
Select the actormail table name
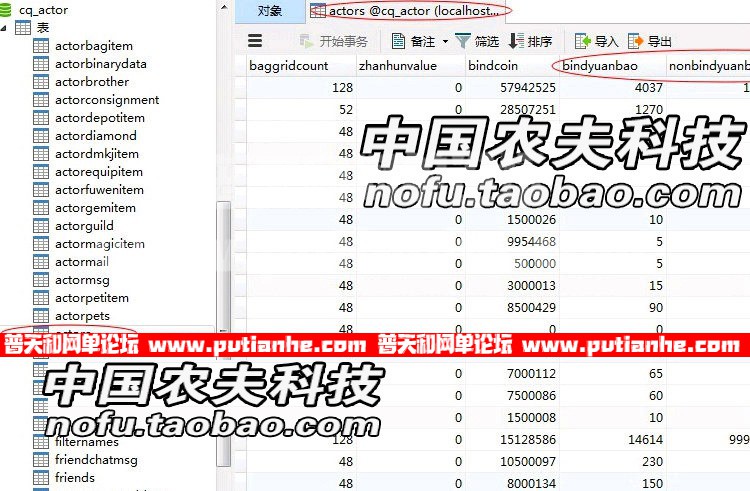(82, 262)
